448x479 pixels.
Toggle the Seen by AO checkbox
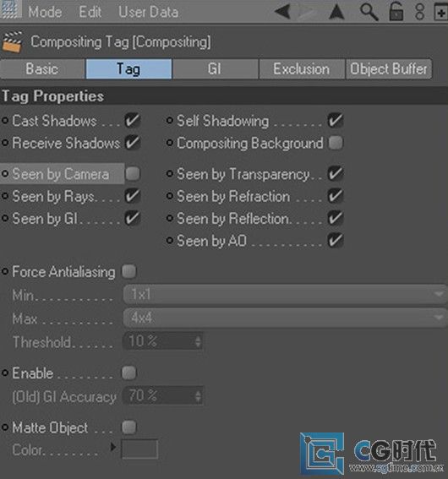click(x=336, y=241)
